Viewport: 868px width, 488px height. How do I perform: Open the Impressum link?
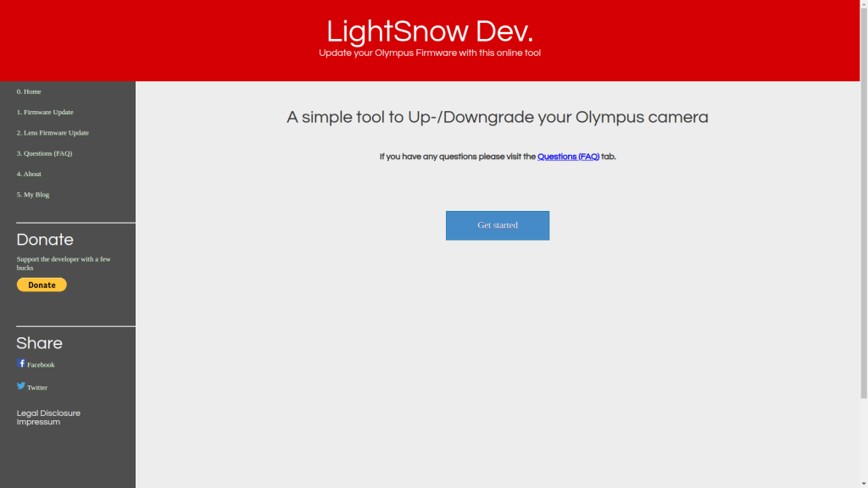click(38, 422)
